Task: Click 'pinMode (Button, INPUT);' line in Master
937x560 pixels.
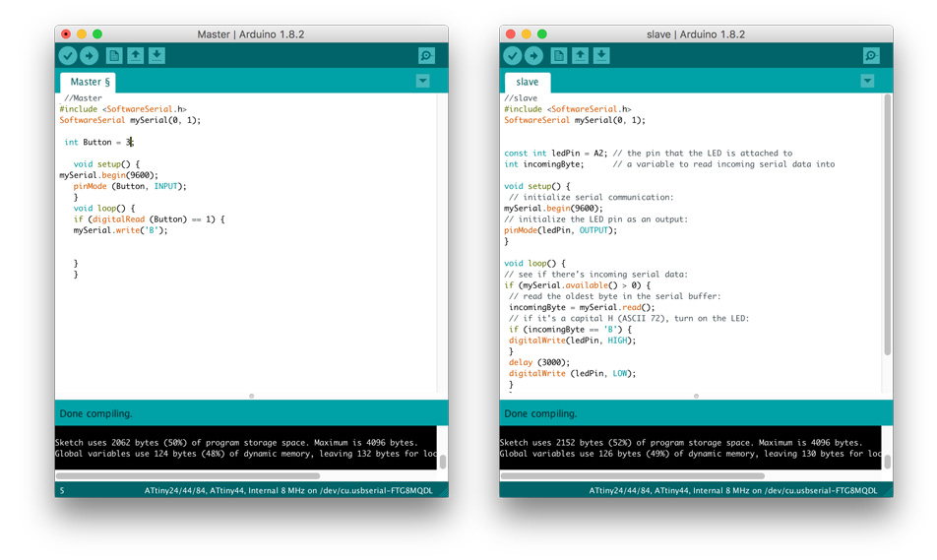Action: pyautogui.click(x=130, y=186)
